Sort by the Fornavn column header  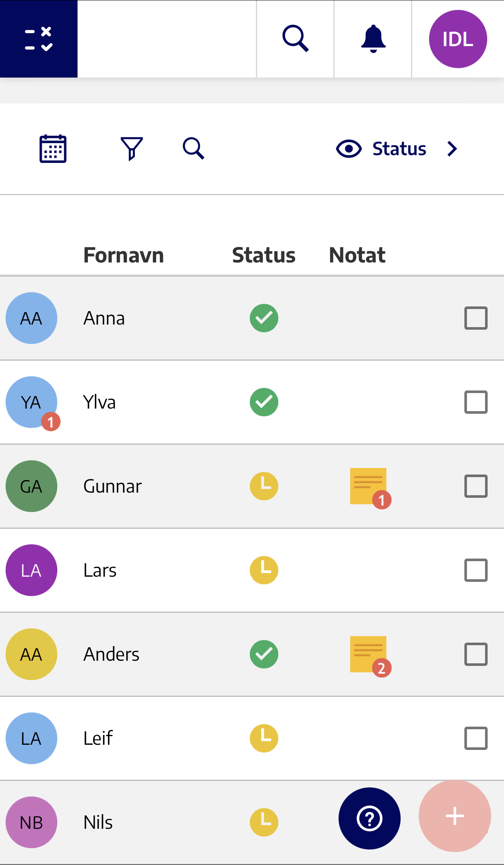(124, 255)
